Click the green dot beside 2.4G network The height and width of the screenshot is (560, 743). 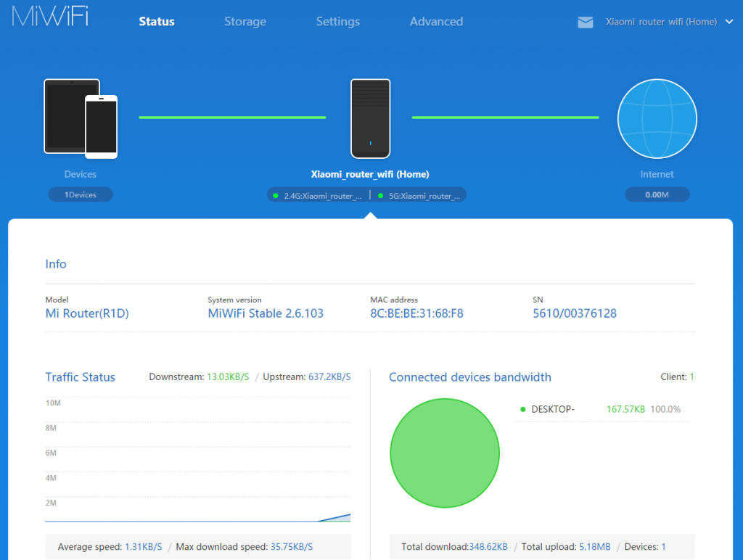(276, 195)
